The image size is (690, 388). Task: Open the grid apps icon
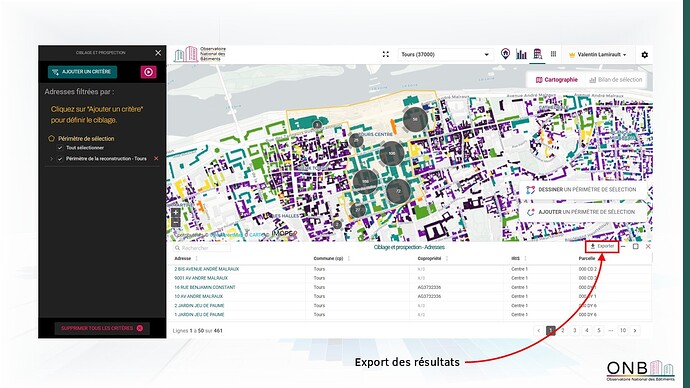click(x=553, y=54)
